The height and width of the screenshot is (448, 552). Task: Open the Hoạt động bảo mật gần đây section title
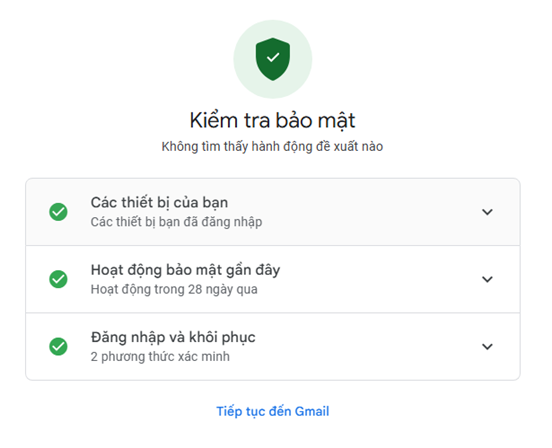186,270
